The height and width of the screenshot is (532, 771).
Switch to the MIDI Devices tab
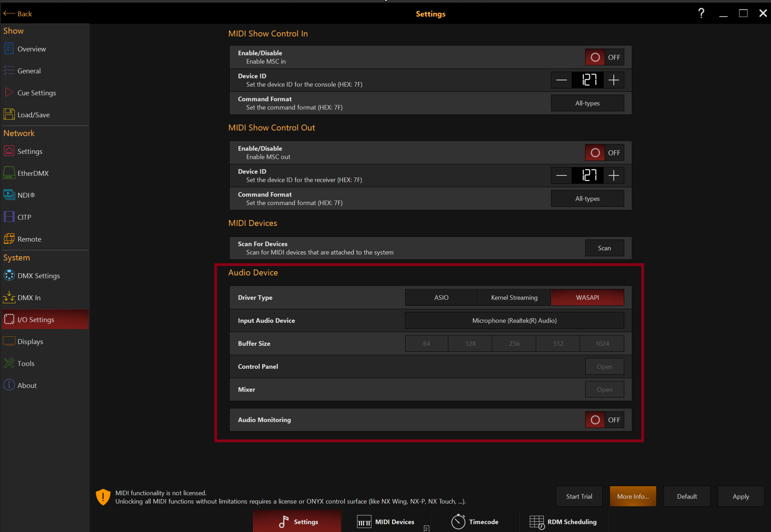click(386, 521)
